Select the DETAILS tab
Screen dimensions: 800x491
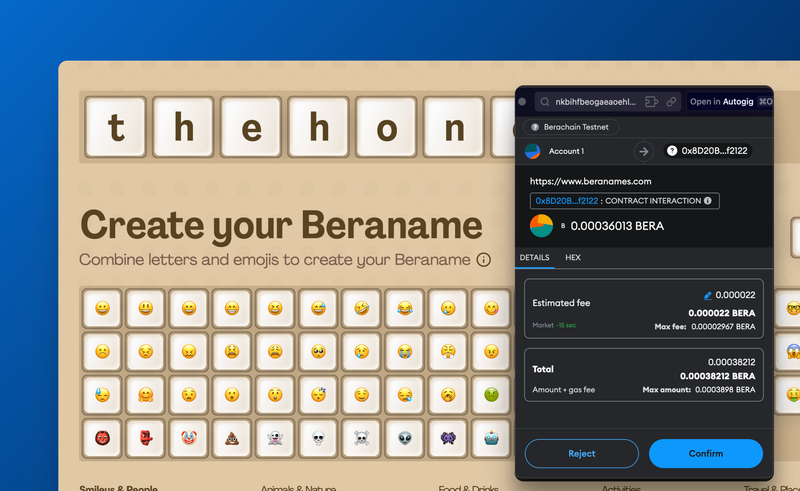coord(534,257)
